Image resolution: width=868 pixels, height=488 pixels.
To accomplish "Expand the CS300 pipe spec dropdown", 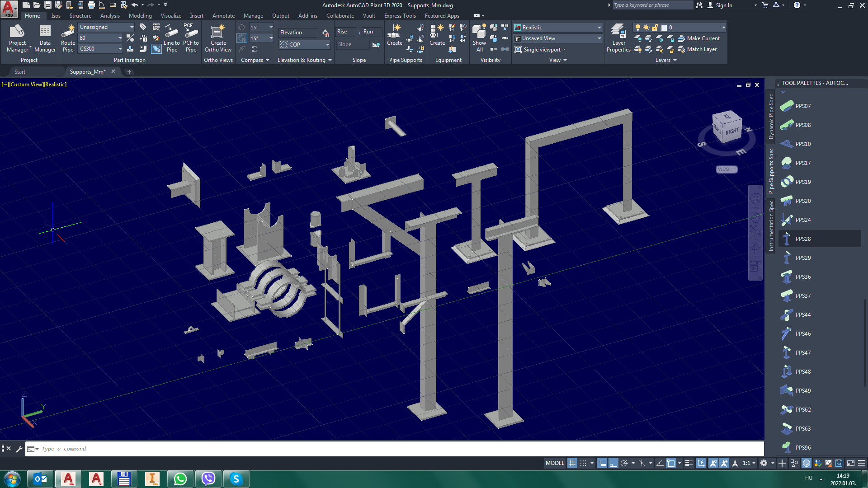I will point(120,49).
